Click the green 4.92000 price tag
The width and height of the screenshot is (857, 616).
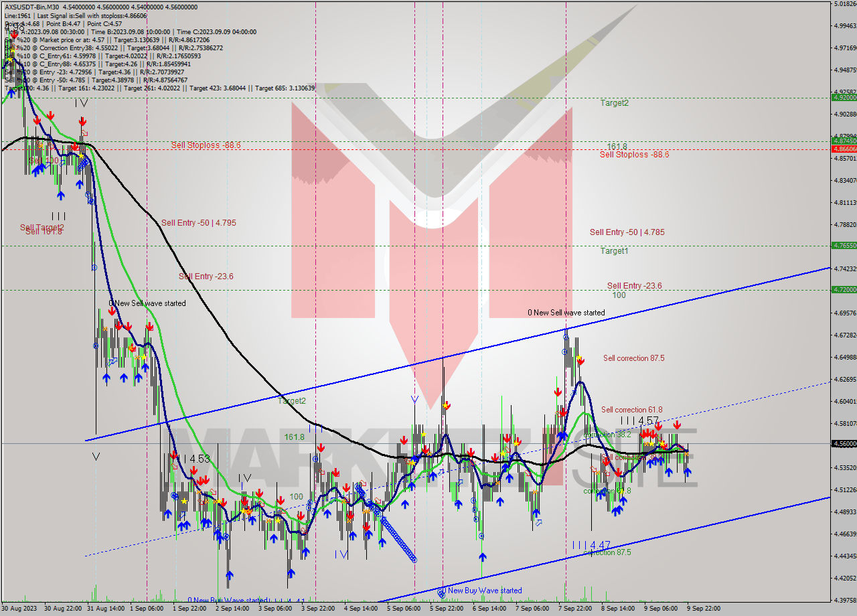[844, 97]
